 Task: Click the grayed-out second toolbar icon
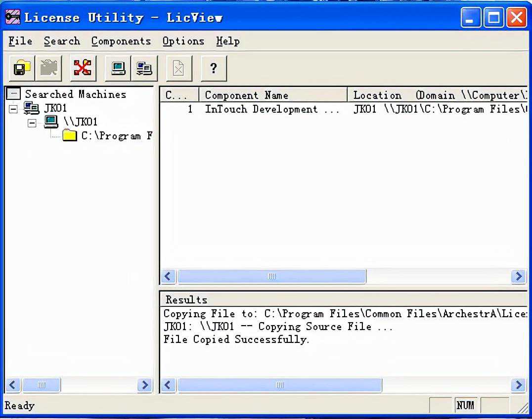coord(48,68)
